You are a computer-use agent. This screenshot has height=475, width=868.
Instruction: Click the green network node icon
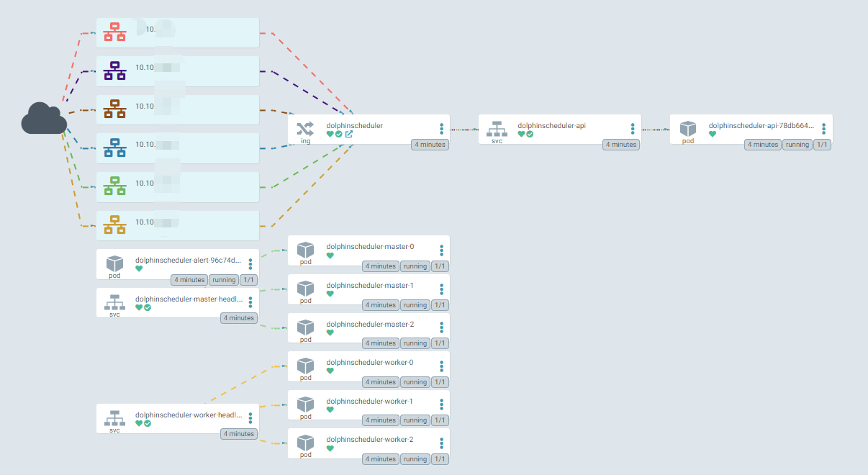(114, 186)
